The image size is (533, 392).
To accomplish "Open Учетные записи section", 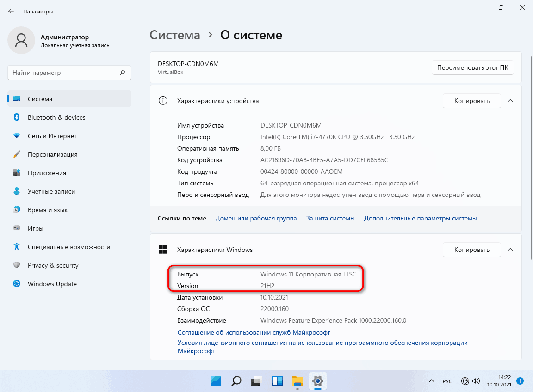I will pyautogui.click(x=51, y=191).
